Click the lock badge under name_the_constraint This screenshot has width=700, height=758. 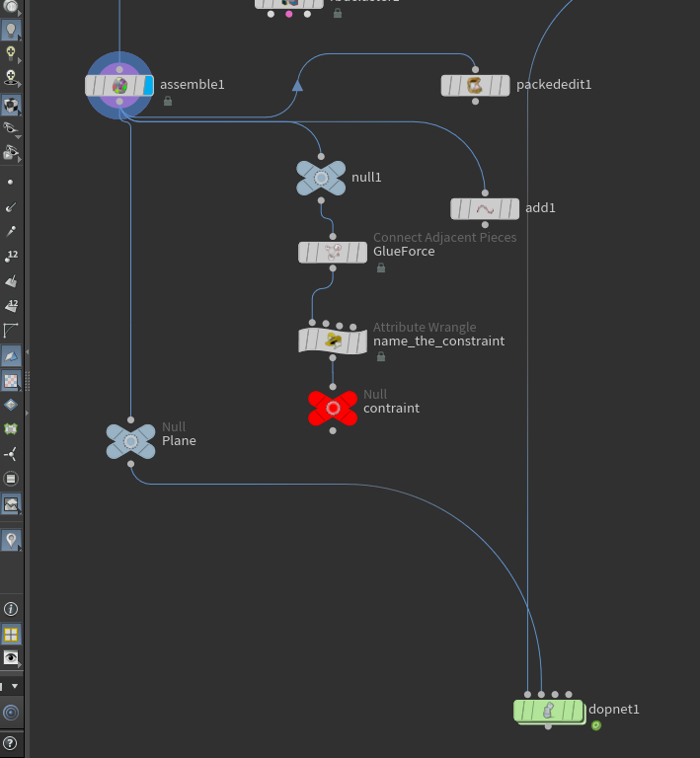(x=381, y=356)
